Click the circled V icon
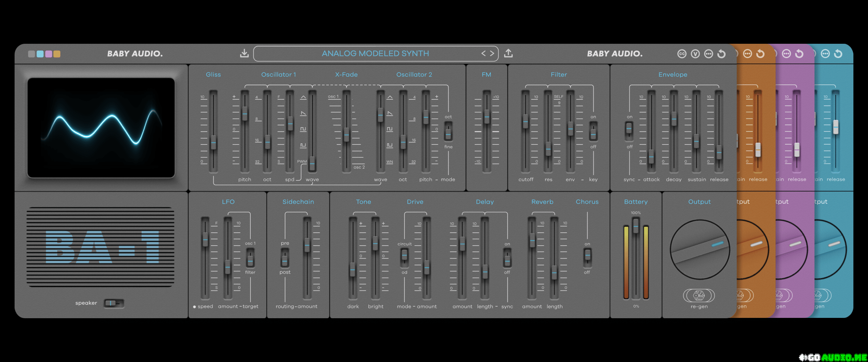Screen dimensions: 868x362 (695, 54)
